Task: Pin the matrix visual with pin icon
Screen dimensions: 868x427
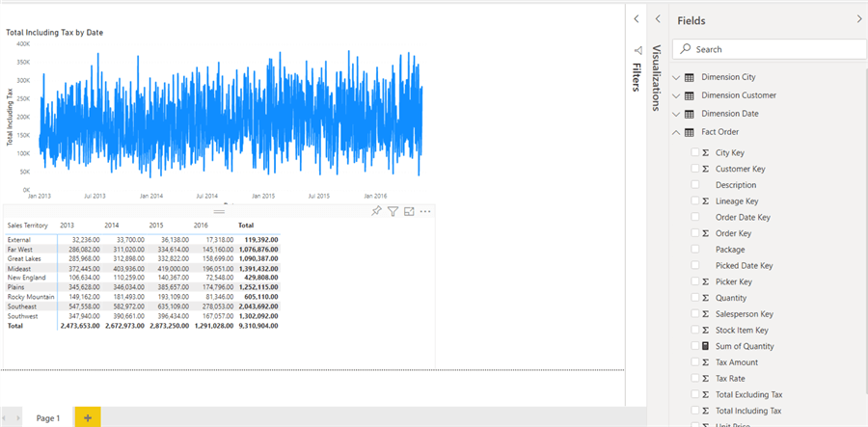Action: coord(376,211)
